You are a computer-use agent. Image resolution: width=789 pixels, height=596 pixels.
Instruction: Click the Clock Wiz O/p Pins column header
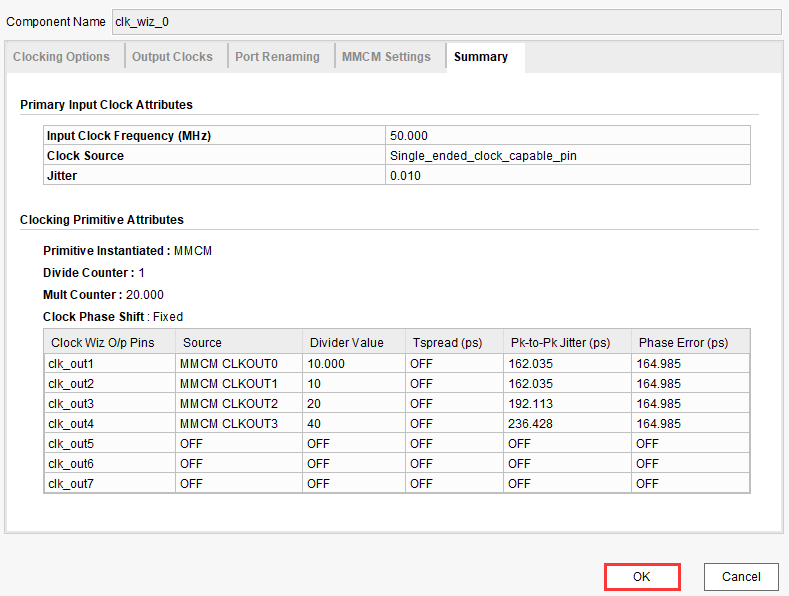[x=110, y=342]
